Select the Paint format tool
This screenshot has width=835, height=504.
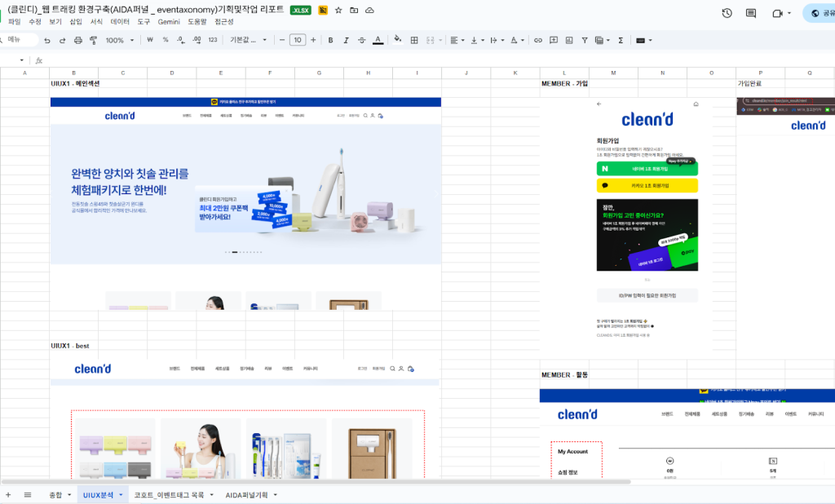click(94, 40)
